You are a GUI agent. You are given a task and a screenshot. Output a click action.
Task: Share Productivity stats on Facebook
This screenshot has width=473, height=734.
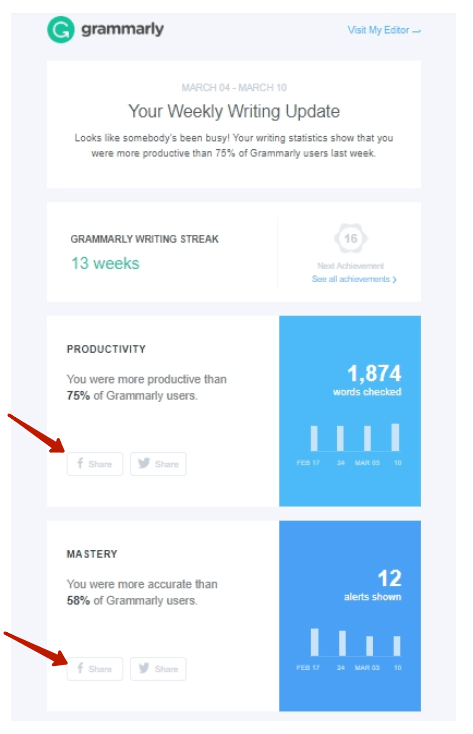point(95,464)
